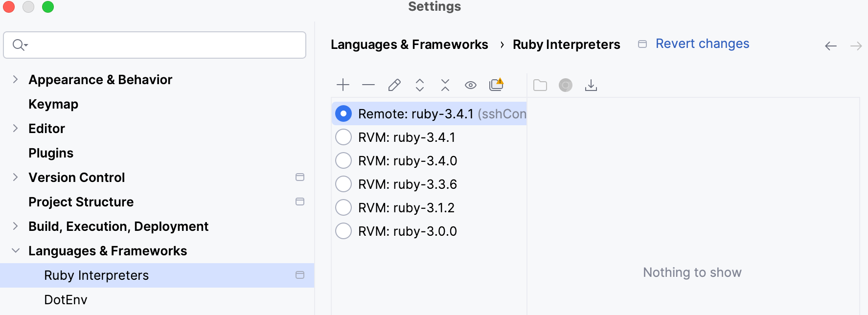Select the RVM: ruby-3.4.1 radio button
Image resolution: width=868 pixels, height=315 pixels.
pos(343,137)
